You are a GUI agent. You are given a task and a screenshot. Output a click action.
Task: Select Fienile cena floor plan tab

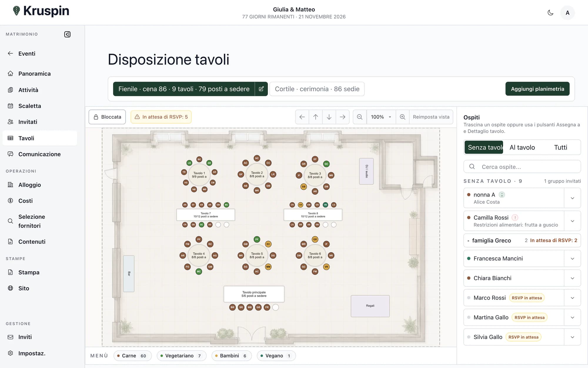pos(184,89)
